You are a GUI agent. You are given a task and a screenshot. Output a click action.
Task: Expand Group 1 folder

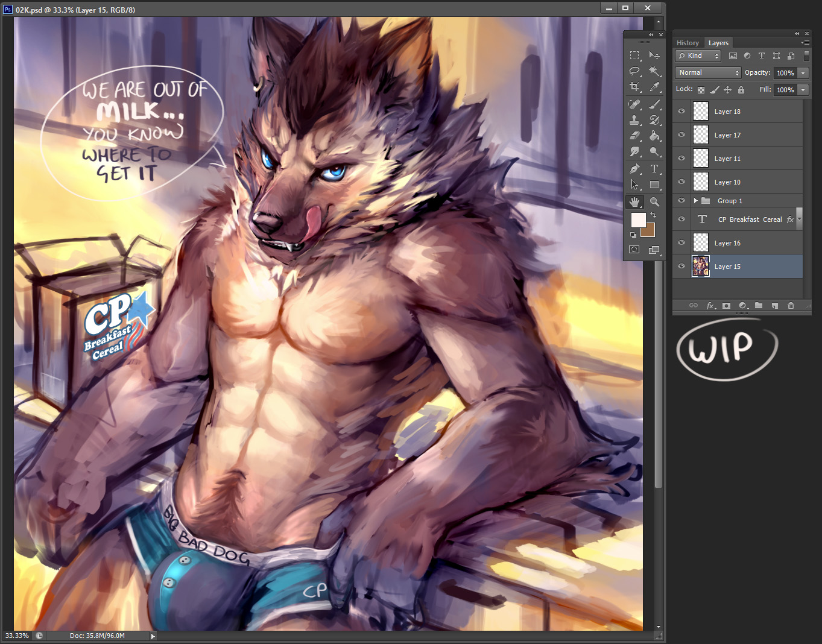(695, 201)
